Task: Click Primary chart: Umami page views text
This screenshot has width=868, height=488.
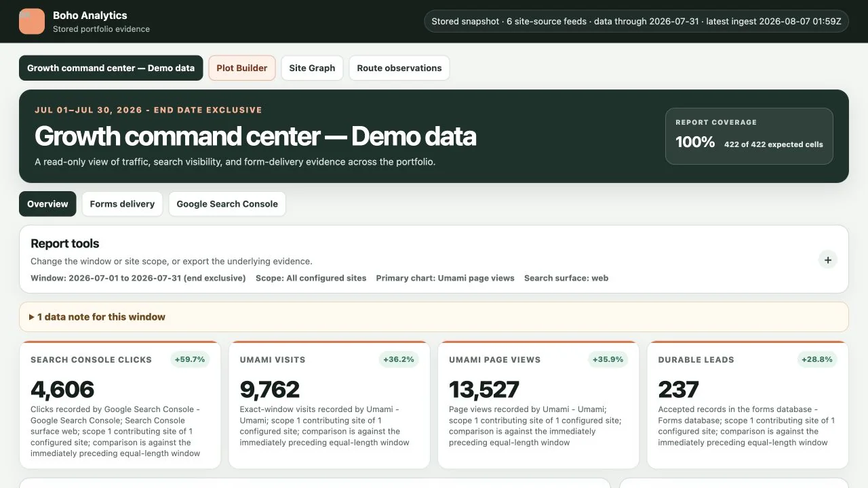Action: [446, 279]
